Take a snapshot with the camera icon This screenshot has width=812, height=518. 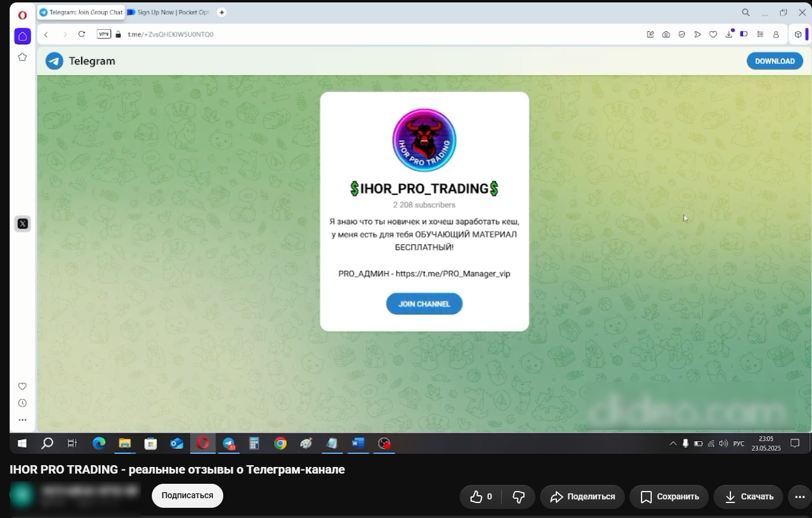click(x=666, y=34)
